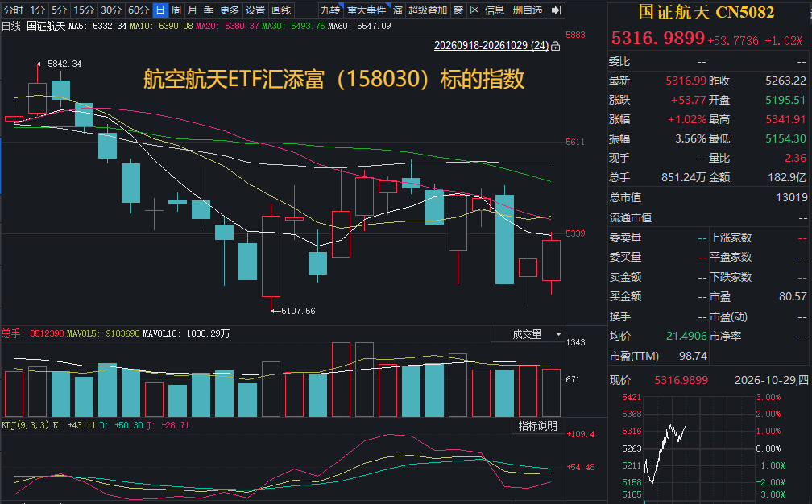The image size is (812, 504).
Task: Toggle the 九转 indicator
Action: tap(330, 10)
